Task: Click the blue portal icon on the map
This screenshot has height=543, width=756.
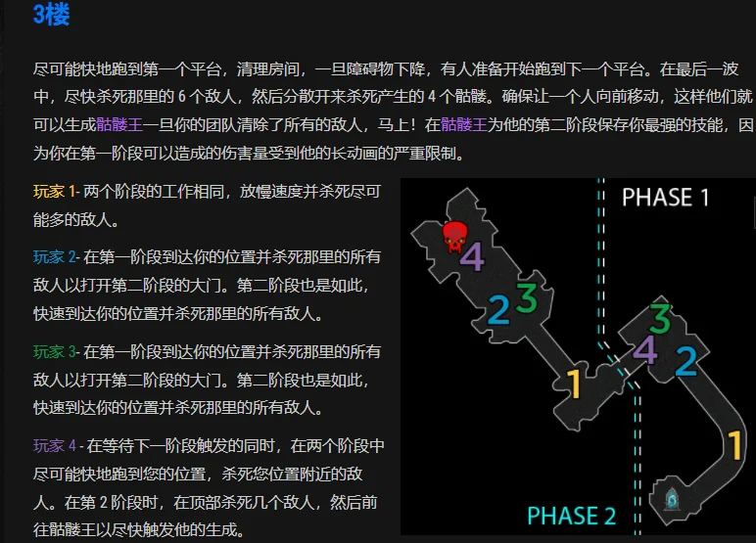Action: pos(672,499)
